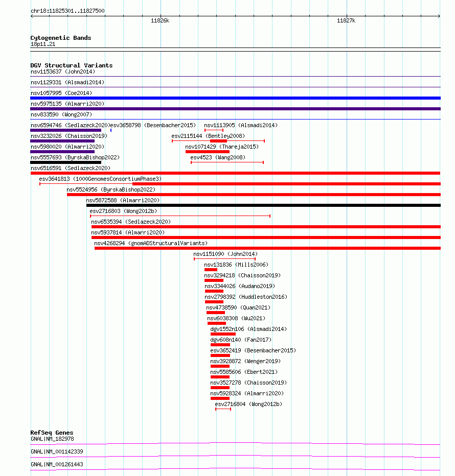Open esv3641813 (1000GenomesConsortiumPhase3) label
Image resolution: width=455 pixels, height=476 pixels.
point(100,179)
